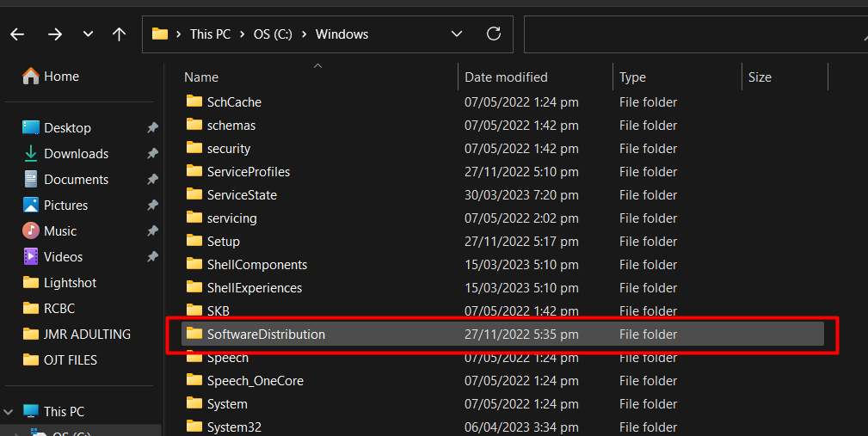Click This PC in the address breadcrumb

click(x=211, y=34)
